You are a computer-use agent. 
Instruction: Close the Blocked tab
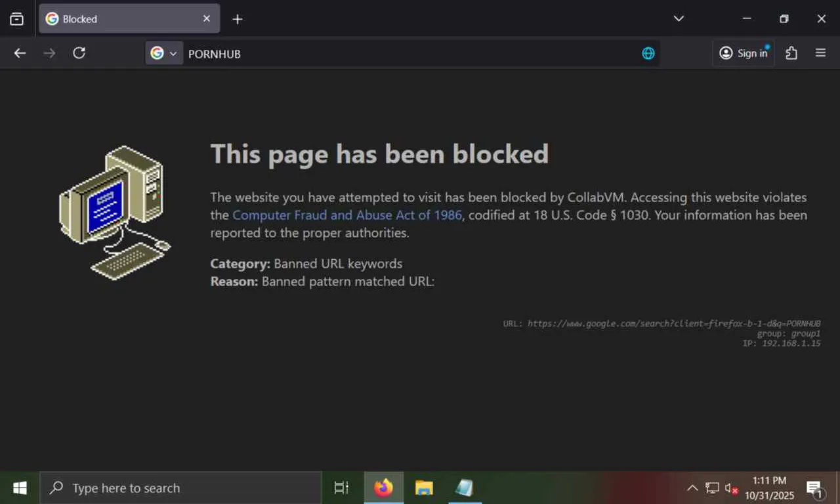tap(207, 19)
